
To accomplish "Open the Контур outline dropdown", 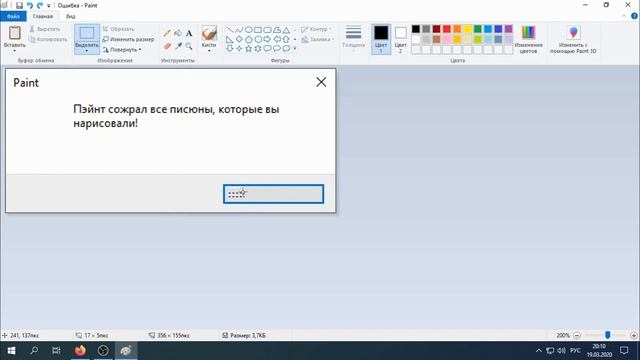I will click(317, 29).
